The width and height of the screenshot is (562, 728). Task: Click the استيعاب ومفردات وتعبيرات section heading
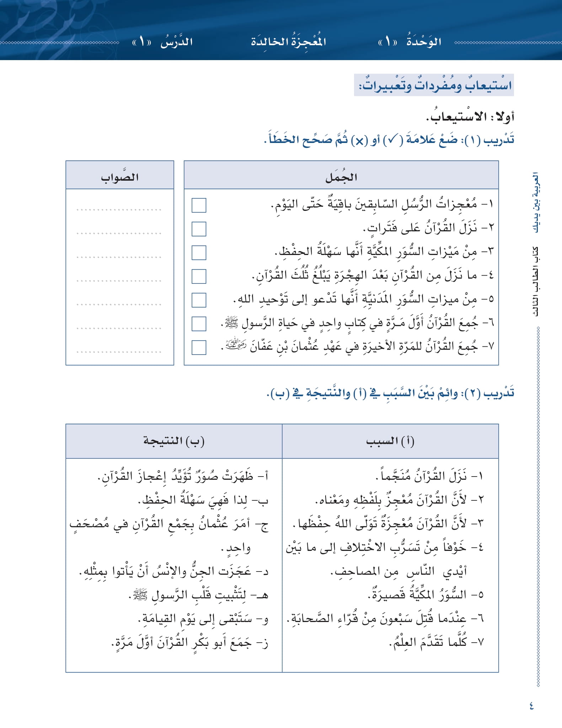tap(434, 85)
